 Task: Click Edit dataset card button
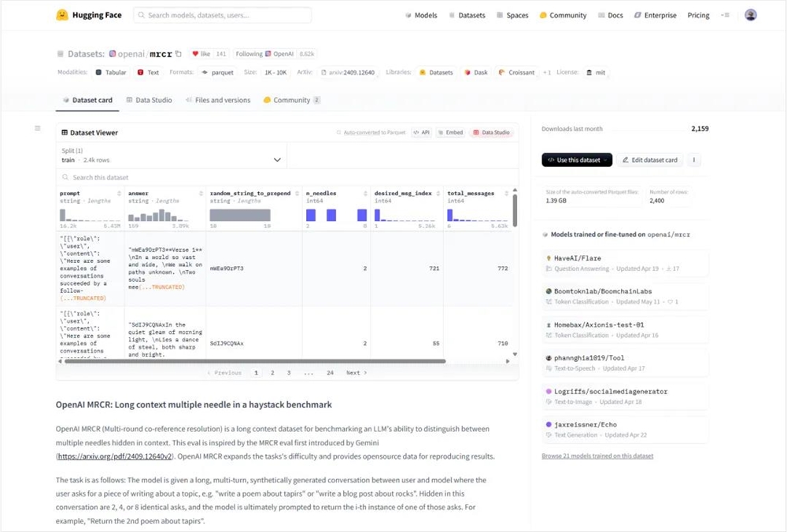coord(649,160)
